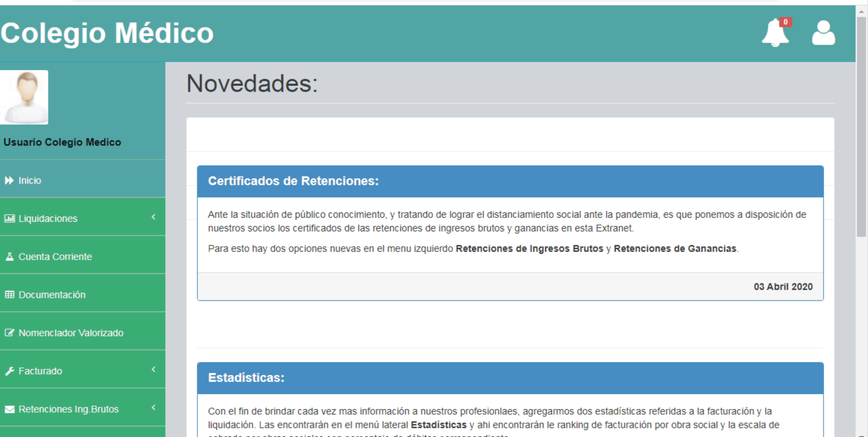The image size is (868, 437).
Task: Click the Retenciones Ing.Brutos envelope icon
Action: [x=9, y=409]
